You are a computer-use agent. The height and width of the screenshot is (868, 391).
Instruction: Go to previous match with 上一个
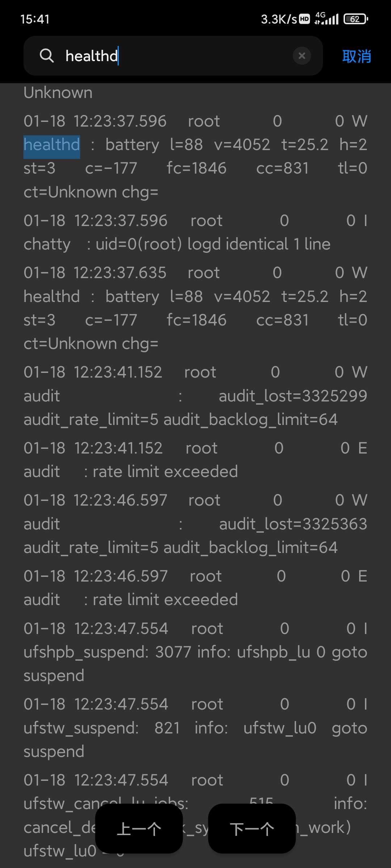pyautogui.click(x=139, y=829)
